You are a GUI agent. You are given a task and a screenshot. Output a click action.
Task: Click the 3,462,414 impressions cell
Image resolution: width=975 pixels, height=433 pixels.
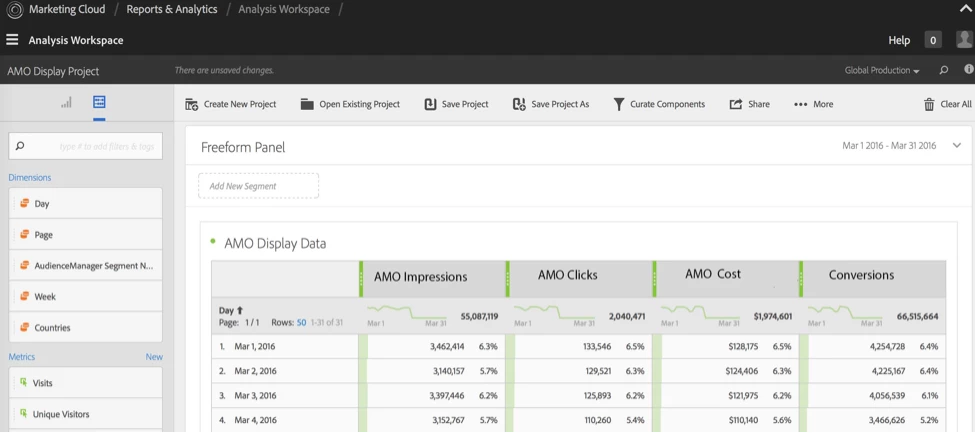click(447, 347)
